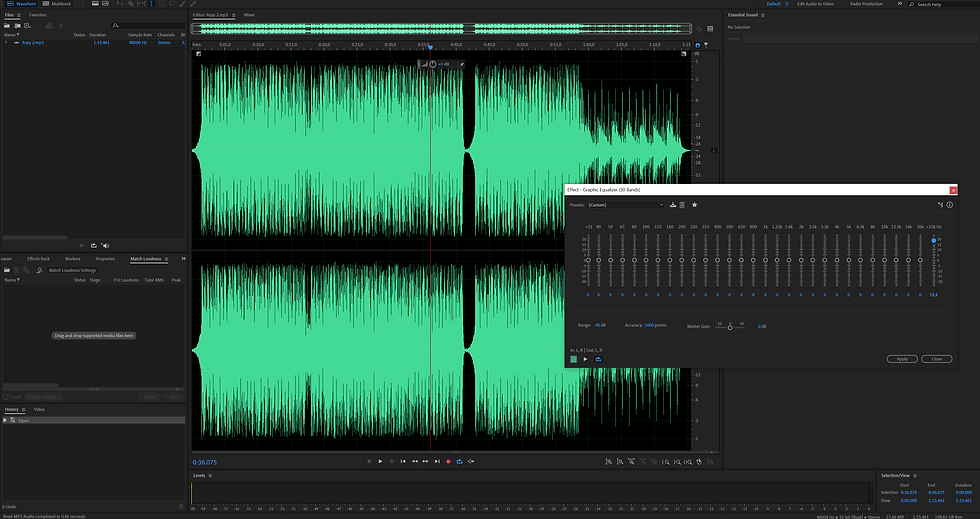980x519 pixels.
Task: Switch to the Video tab
Action: tap(39, 410)
